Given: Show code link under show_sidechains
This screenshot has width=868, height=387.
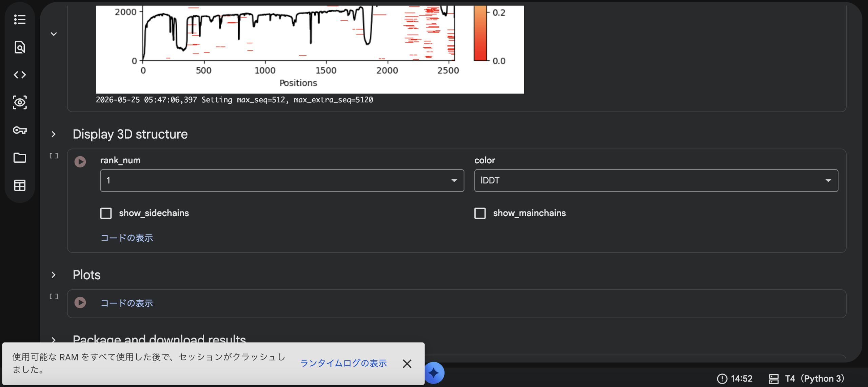Looking at the screenshot, I should pyautogui.click(x=127, y=238).
